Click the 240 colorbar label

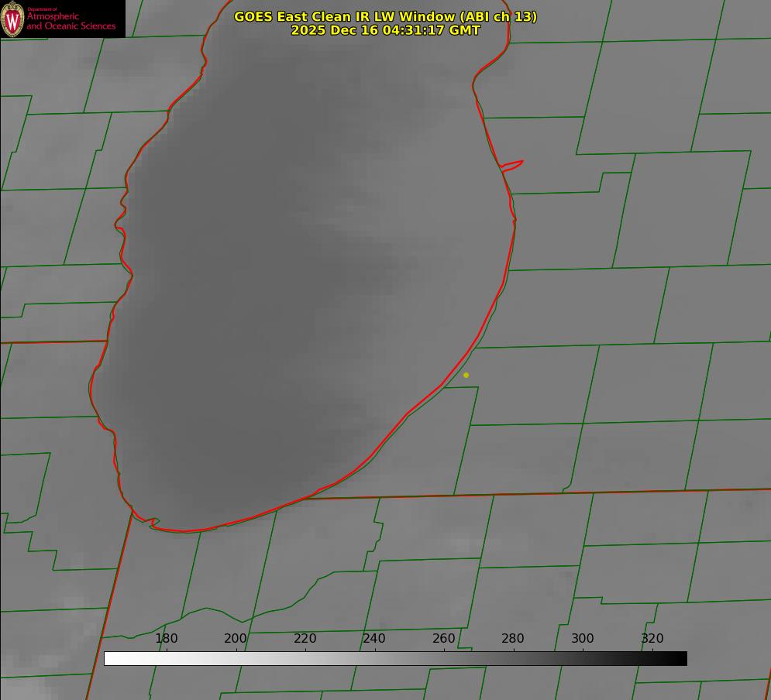pos(374,638)
